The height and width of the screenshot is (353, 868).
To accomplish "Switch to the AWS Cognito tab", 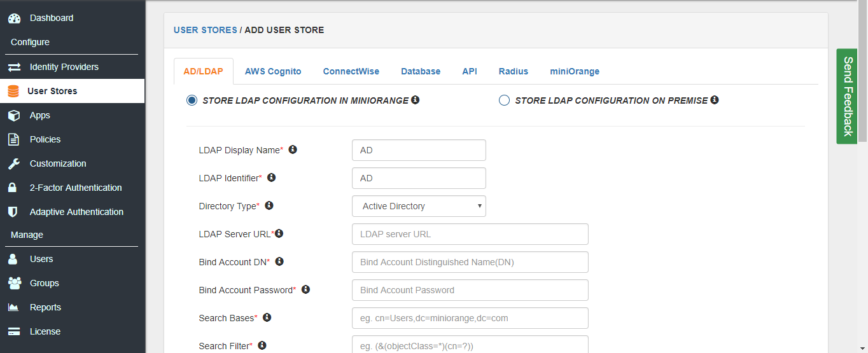I will [x=273, y=71].
